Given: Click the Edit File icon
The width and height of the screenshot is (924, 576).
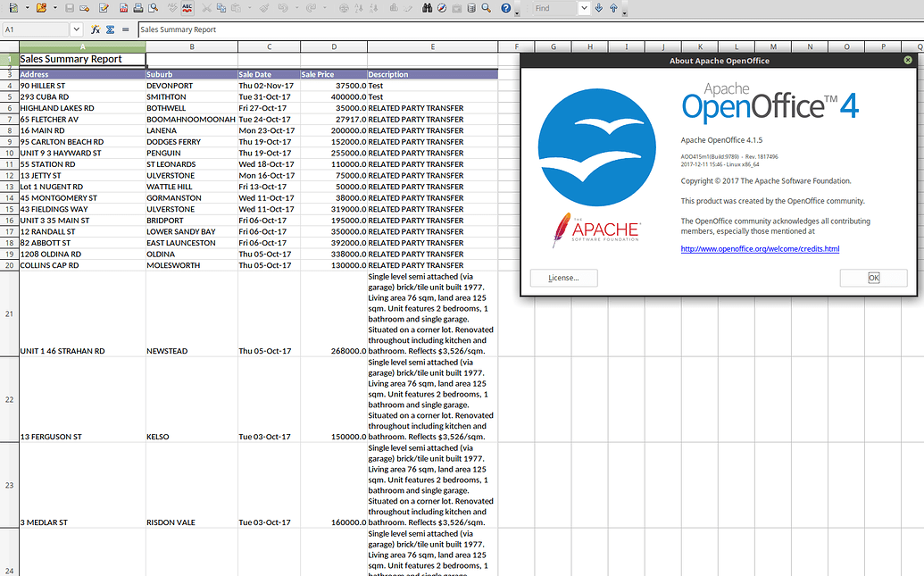Looking at the screenshot, I should (x=104, y=8).
